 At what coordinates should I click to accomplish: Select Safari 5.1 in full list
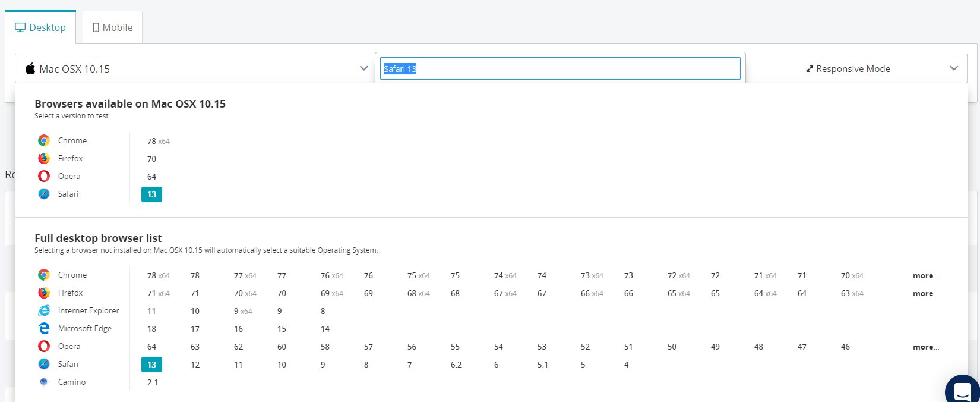pos(543,365)
